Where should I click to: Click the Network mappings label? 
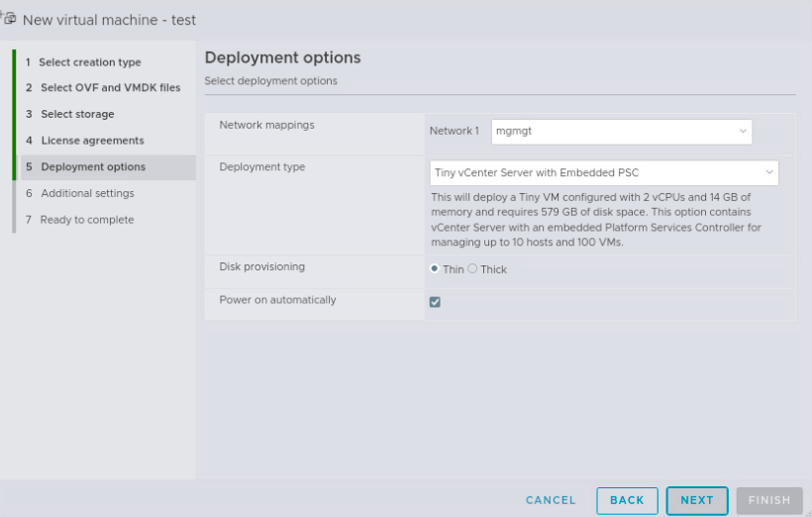pyautogui.click(x=266, y=125)
